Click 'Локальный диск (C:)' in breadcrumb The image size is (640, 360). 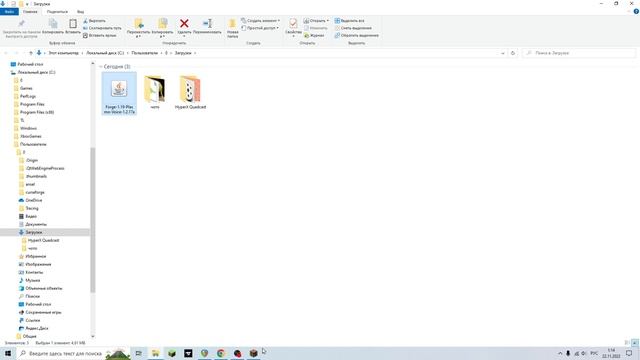(x=105, y=53)
